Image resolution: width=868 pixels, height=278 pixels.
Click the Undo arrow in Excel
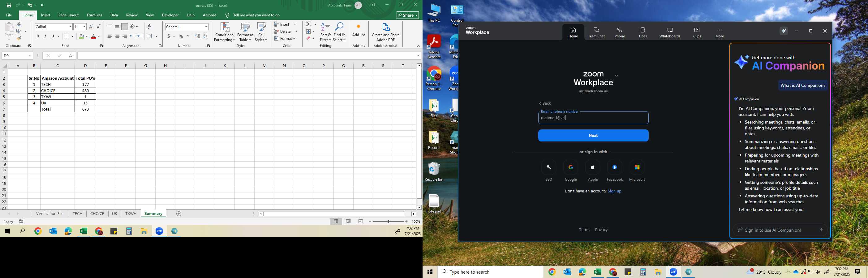tap(30, 5)
